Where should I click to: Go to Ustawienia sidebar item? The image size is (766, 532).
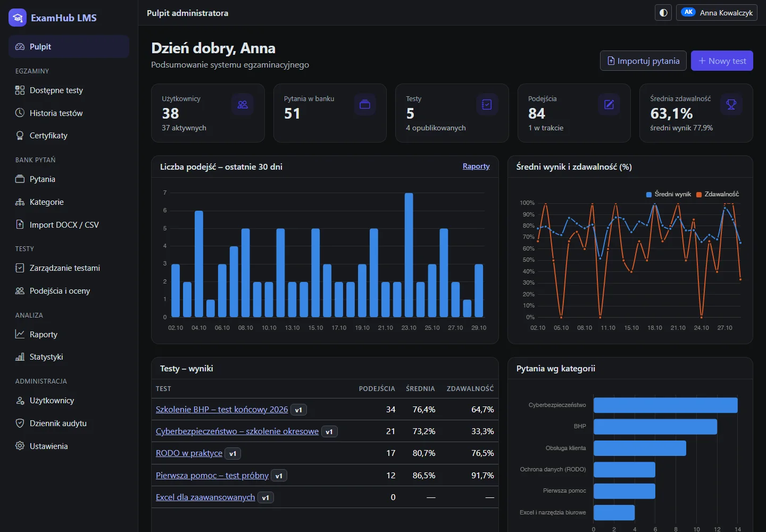click(x=69, y=446)
